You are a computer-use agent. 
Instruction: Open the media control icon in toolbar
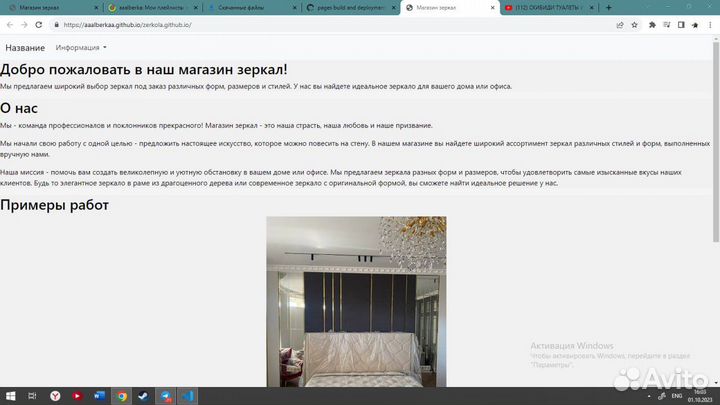667,25
